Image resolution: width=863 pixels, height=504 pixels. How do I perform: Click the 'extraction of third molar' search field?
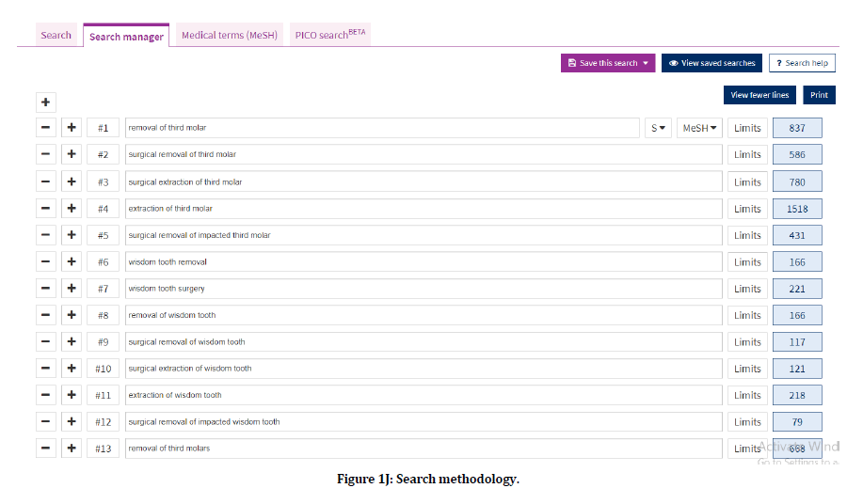tap(423, 209)
